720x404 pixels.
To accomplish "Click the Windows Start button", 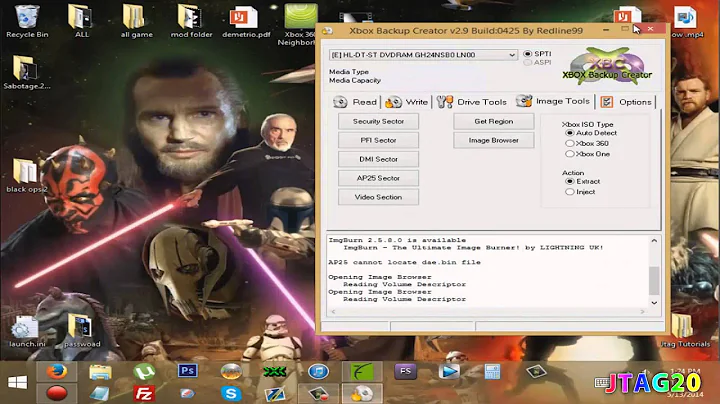I will click(x=17, y=382).
